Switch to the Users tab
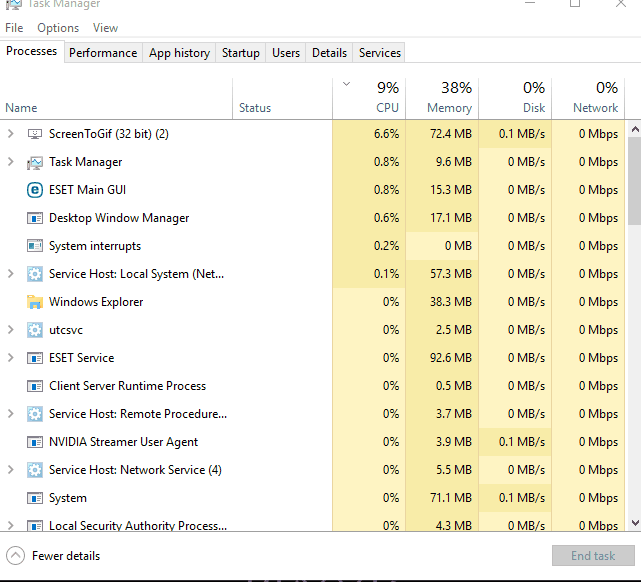The width and height of the screenshot is (641, 582). point(286,53)
